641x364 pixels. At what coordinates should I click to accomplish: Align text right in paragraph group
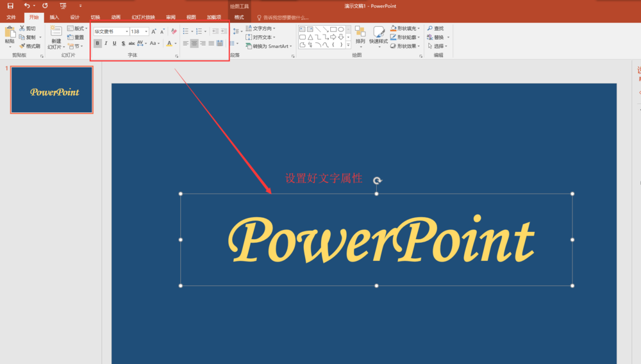click(203, 44)
